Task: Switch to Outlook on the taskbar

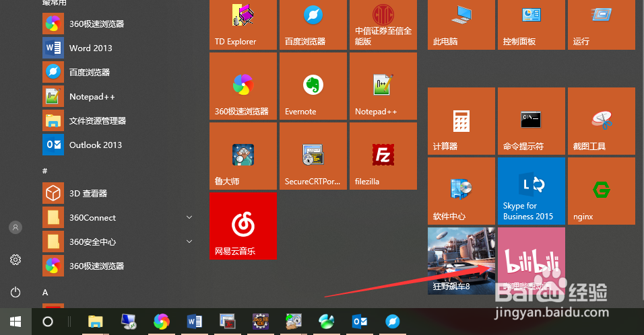Action: [x=359, y=322]
